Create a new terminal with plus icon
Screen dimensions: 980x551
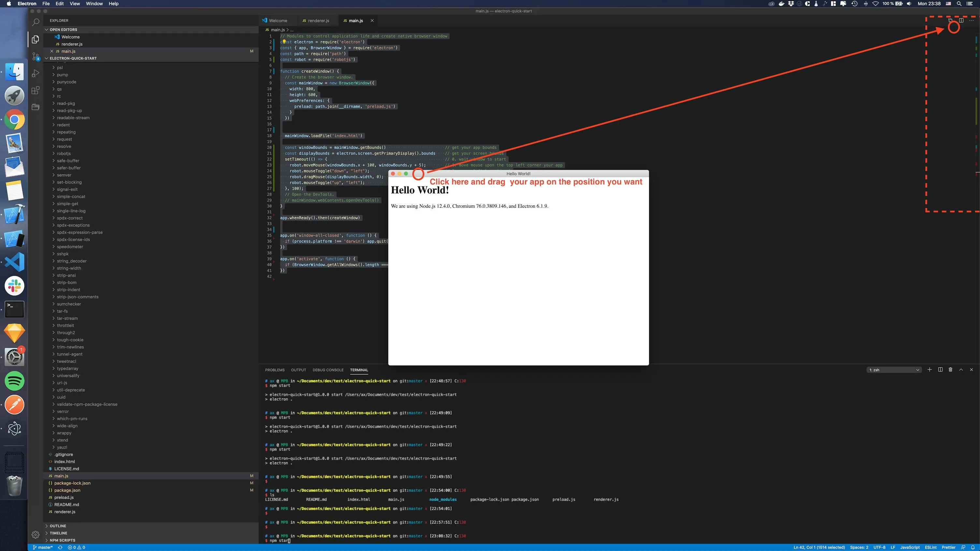[930, 370]
